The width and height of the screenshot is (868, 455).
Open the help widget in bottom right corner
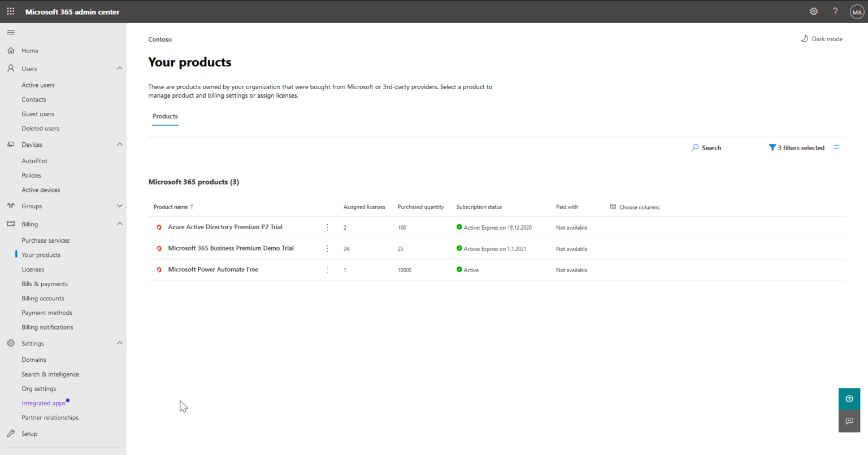849,399
